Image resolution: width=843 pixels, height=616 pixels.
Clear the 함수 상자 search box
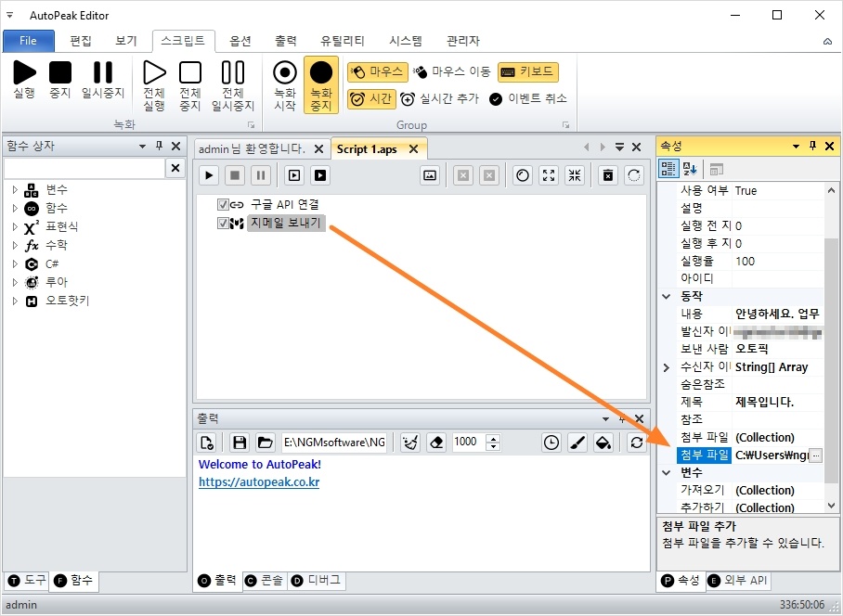175,168
